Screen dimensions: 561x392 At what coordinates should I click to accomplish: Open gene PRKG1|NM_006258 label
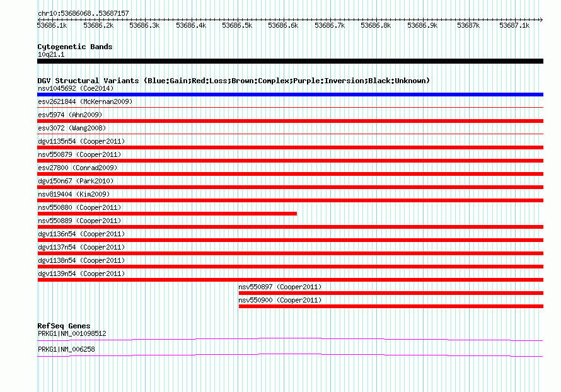(66, 349)
